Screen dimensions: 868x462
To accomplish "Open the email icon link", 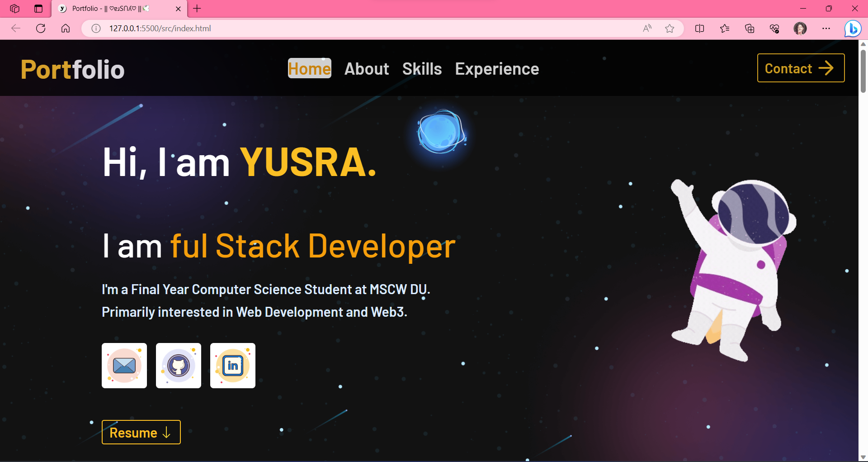I will click(x=124, y=366).
